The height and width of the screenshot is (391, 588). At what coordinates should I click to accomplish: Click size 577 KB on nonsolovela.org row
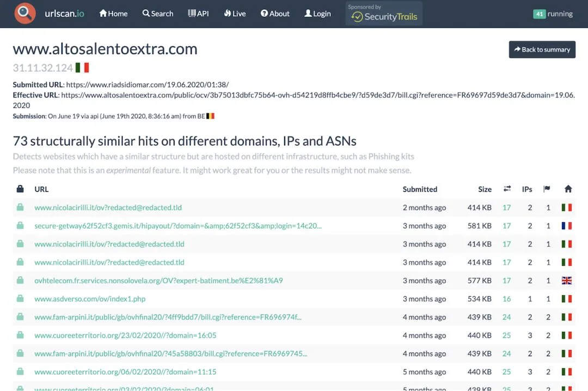(479, 280)
